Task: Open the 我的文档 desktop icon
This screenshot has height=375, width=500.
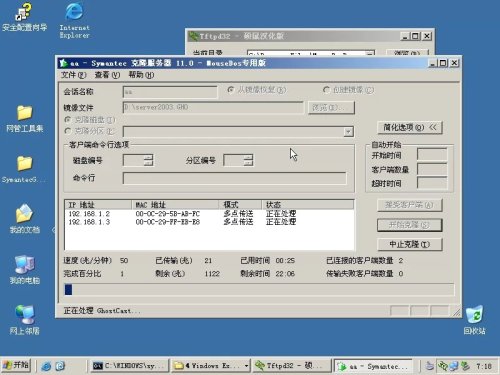Action: 24,219
